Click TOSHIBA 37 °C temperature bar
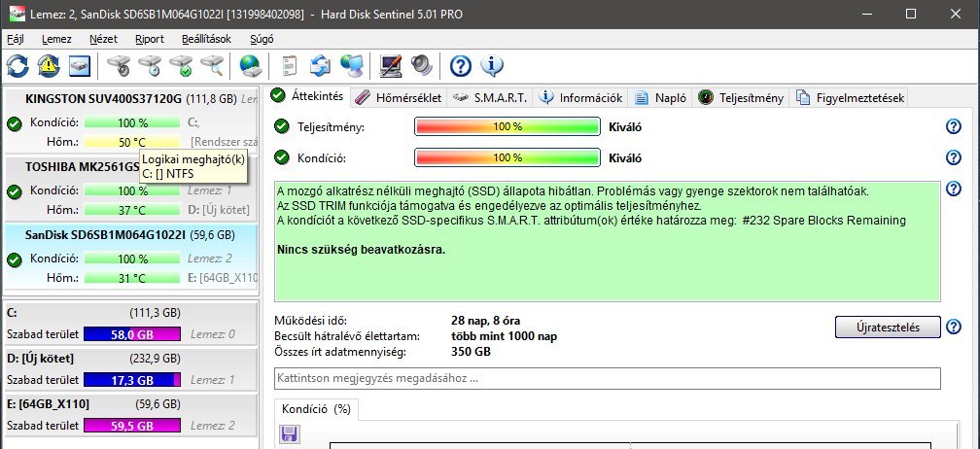This screenshot has height=449, width=980. coord(132,210)
